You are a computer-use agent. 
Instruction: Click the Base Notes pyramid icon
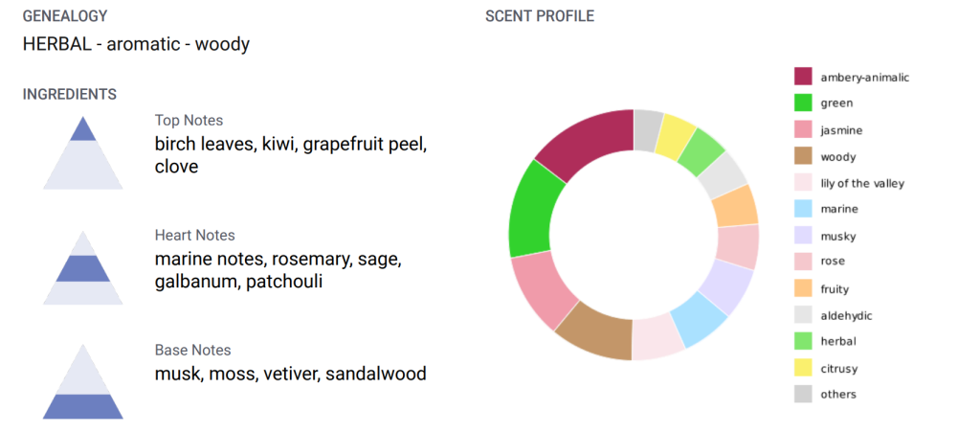(82, 383)
